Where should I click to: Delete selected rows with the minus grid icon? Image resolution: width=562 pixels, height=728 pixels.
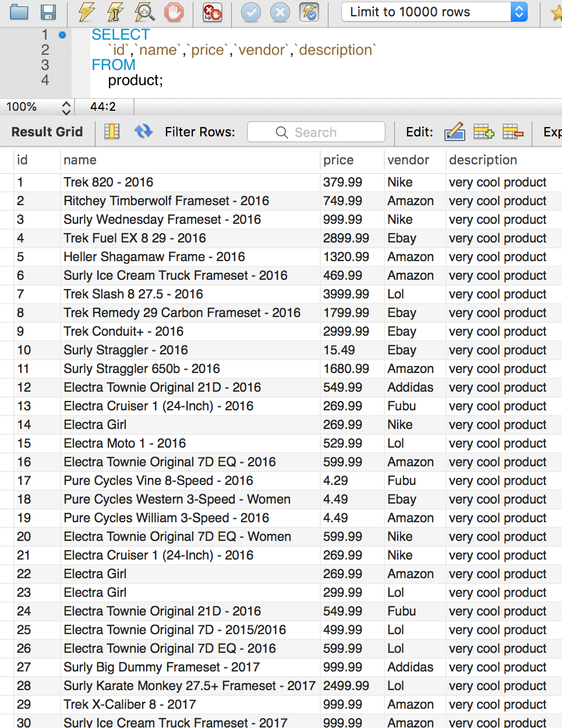[x=512, y=132]
